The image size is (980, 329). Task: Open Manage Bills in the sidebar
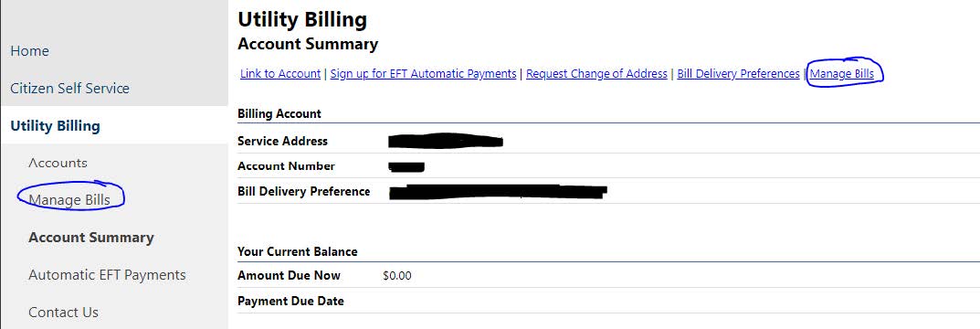[x=69, y=200]
